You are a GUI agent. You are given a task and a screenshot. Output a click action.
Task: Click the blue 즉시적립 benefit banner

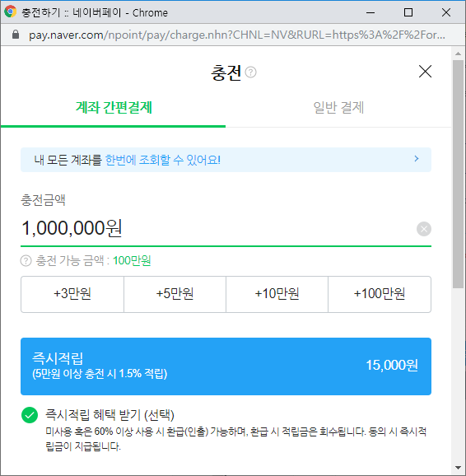tap(226, 366)
